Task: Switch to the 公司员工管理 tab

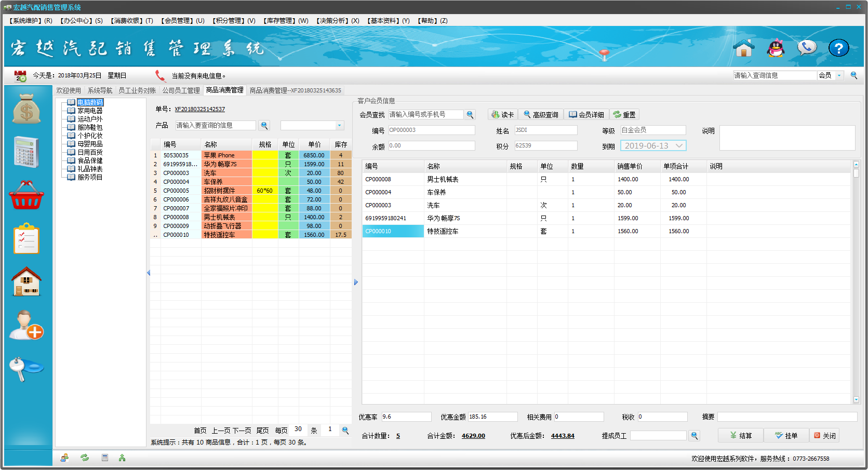Action: [181, 90]
